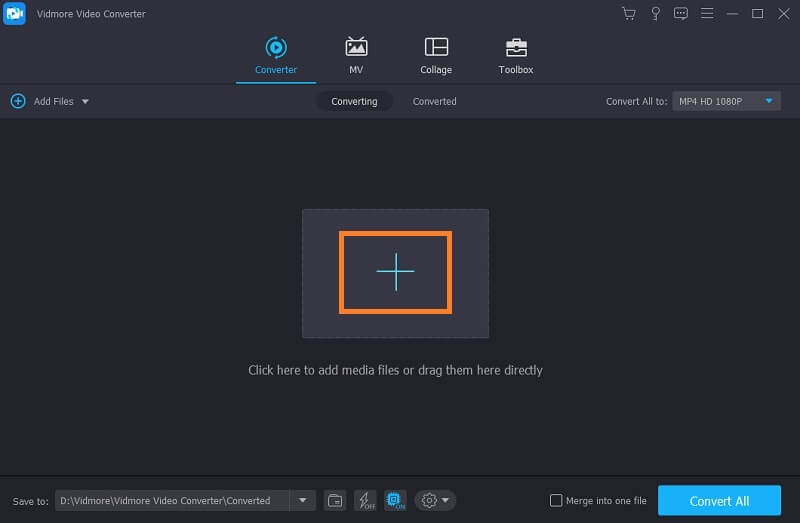800x523 pixels.
Task: Click the Vidmore app logo
Action: point(14,13)
